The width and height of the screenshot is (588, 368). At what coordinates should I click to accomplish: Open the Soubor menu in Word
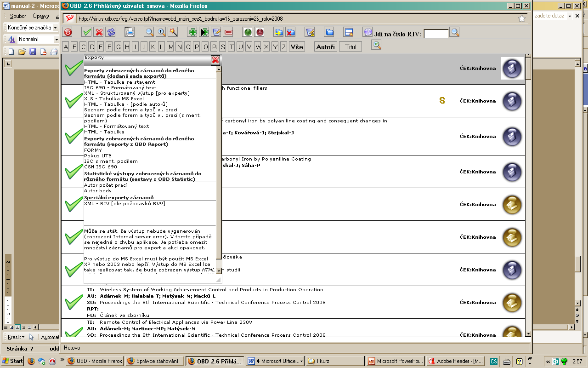tap(18, 16)
